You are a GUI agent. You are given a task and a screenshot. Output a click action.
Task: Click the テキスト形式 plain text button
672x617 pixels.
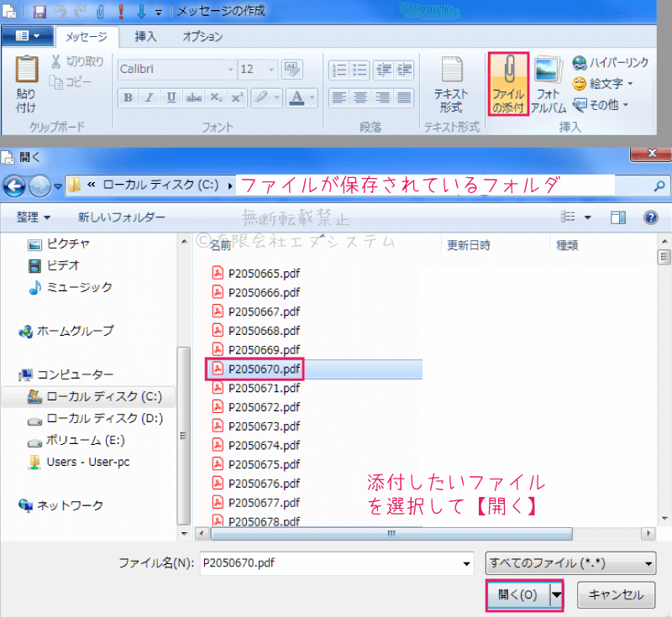[451, 84]
